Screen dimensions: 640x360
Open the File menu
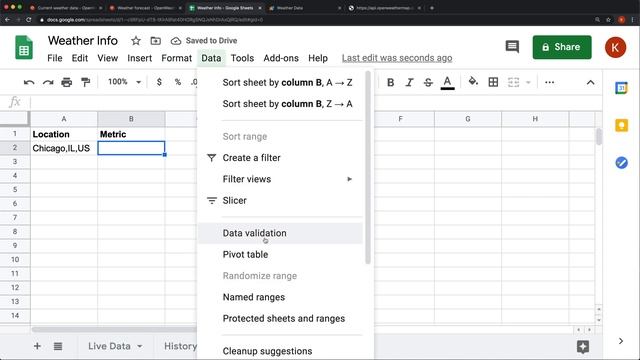(x=55, y=58)
